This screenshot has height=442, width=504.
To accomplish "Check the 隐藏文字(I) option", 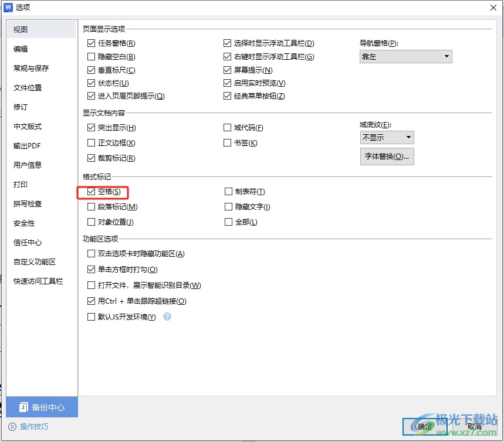I will click(x=229, y=206).
